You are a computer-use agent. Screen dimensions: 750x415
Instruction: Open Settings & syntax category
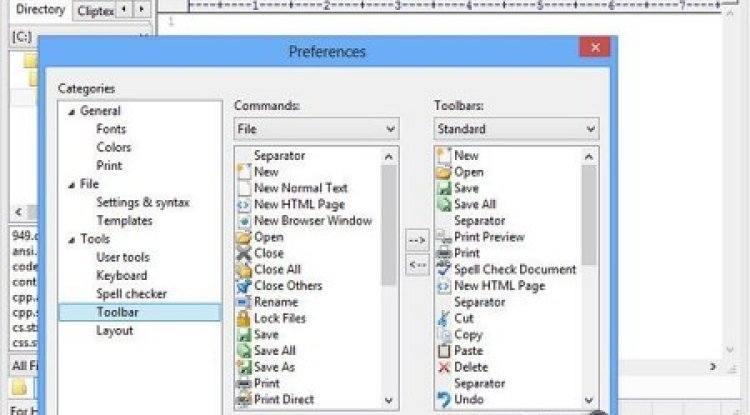tap(143, 202)
